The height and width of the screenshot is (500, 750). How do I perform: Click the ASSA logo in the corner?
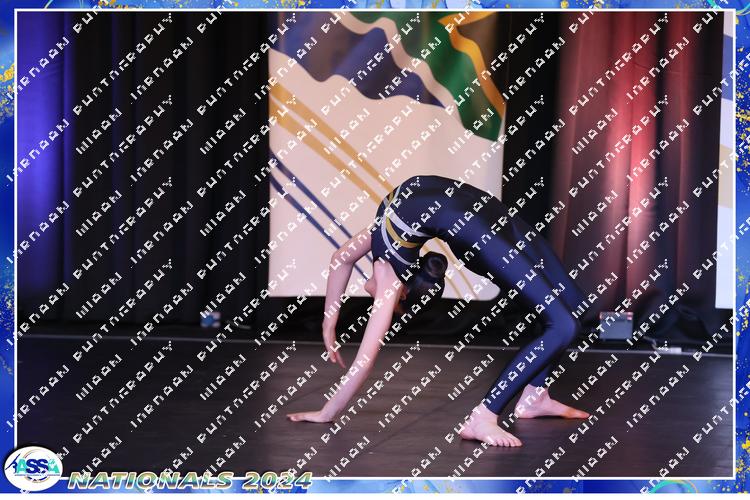[x=32, y=468]
